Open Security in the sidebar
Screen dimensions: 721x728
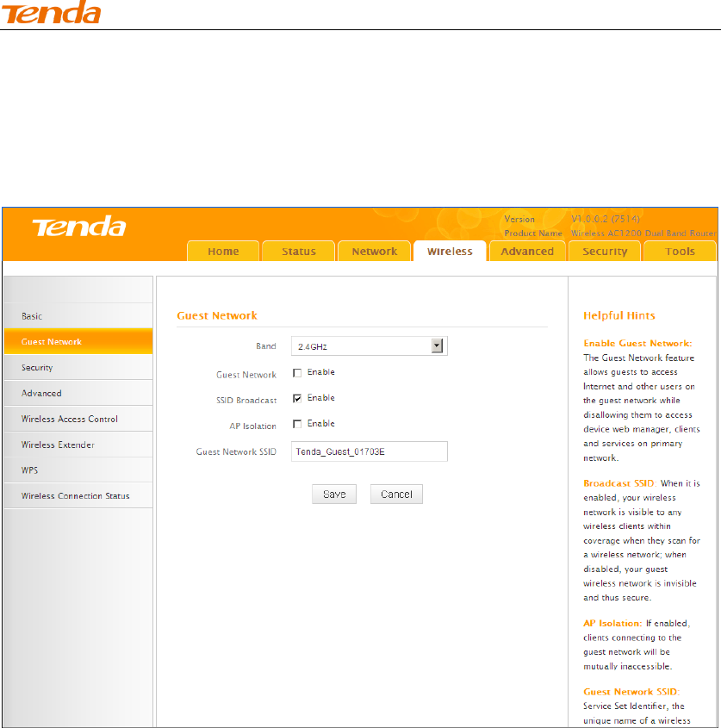point(78,367)
